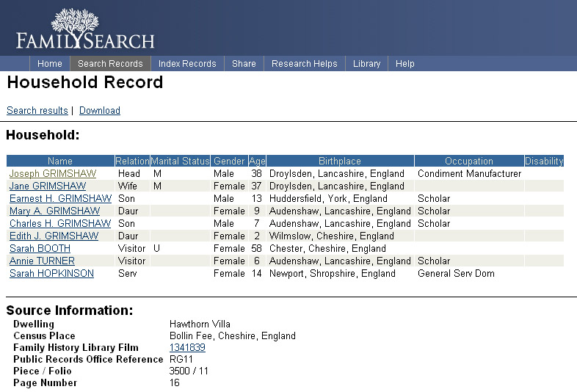Open the Help menu

coord(405,64)
